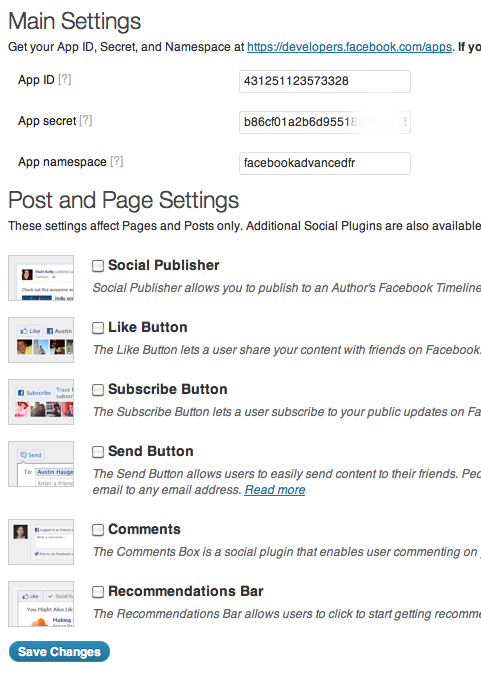Select the Social Publisher label text
Viewport: 481px width, 675px height.
[x=164, y=265]
